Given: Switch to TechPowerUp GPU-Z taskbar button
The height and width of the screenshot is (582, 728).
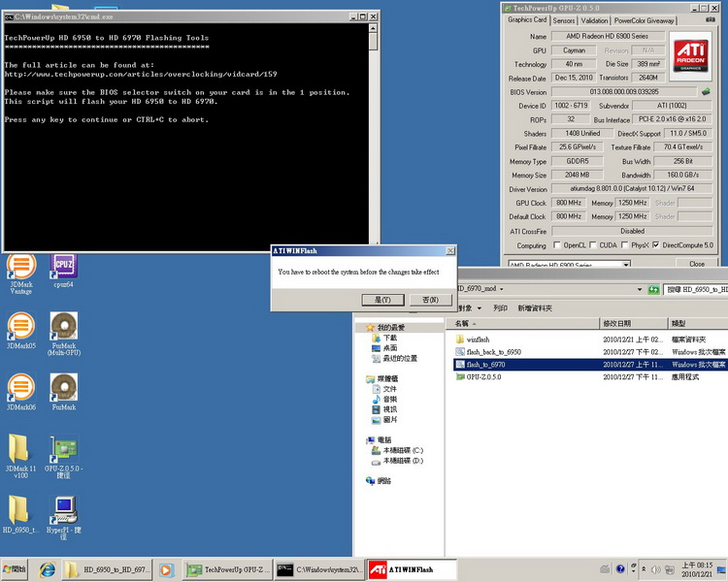Looking at the screenshot, I should pyautogui.click(x=227, y=569).
